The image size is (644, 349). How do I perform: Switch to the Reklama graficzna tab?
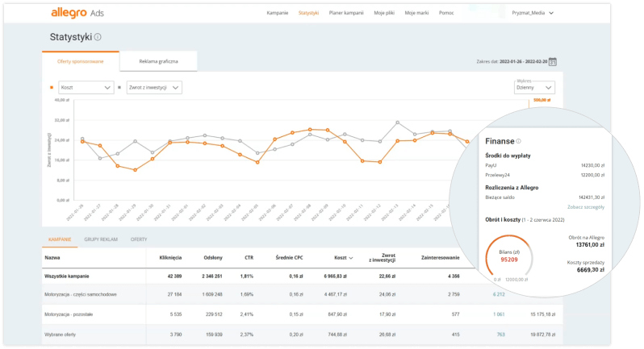coord(158,61)
